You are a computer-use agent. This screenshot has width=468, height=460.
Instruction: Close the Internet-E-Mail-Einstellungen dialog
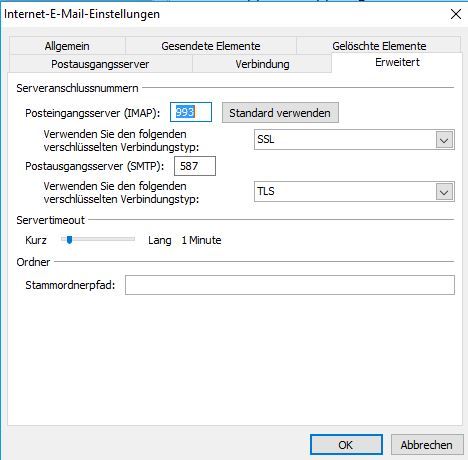(x=456, y=14)
